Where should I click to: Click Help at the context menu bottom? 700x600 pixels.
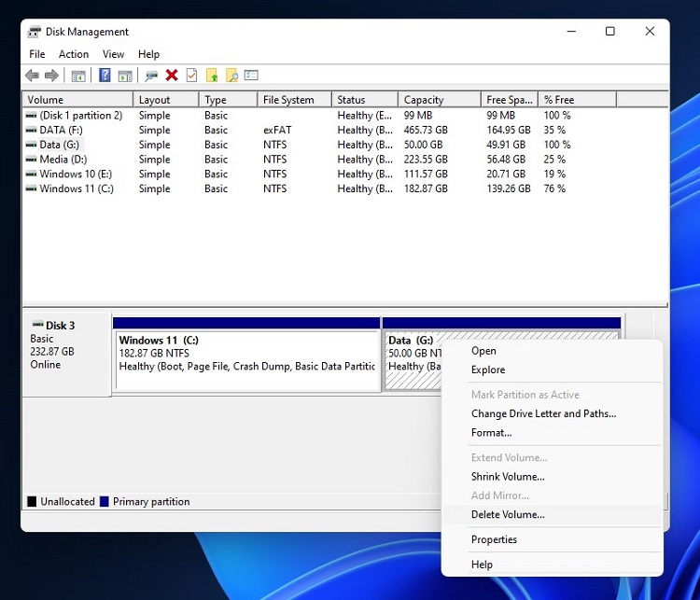(x=482, y=565)
